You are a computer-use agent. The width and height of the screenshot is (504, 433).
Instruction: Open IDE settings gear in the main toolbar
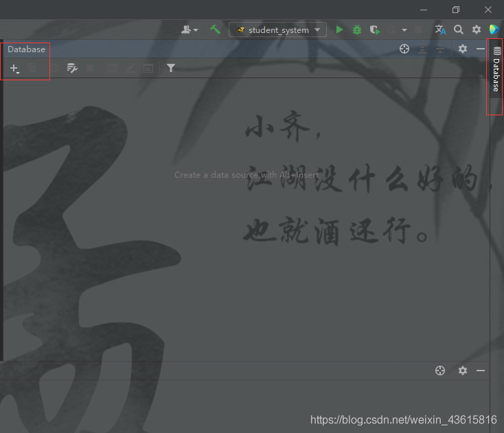(477, 30)
